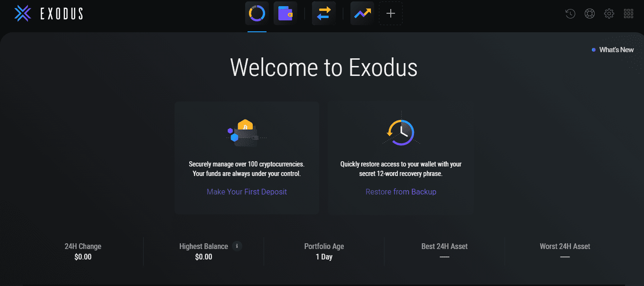Click the Exodus X logo
This screenshot has width=644, height=286.
click(23, 13)
